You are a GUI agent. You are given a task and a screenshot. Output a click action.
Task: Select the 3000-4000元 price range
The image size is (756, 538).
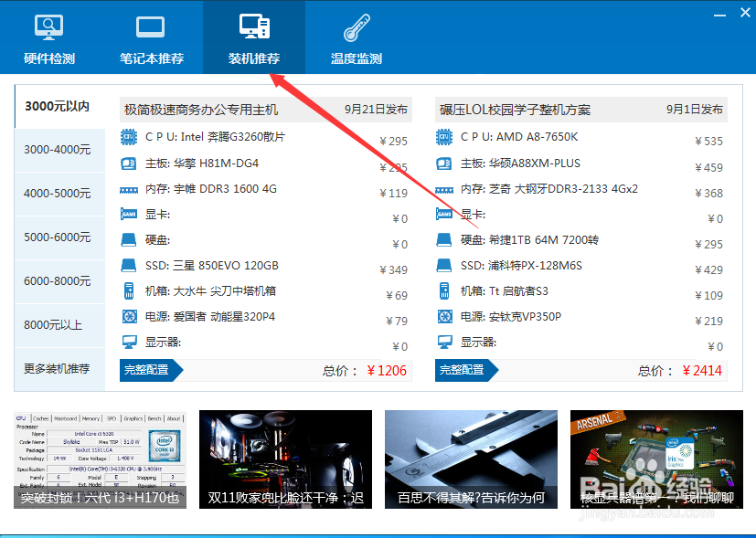58,150
